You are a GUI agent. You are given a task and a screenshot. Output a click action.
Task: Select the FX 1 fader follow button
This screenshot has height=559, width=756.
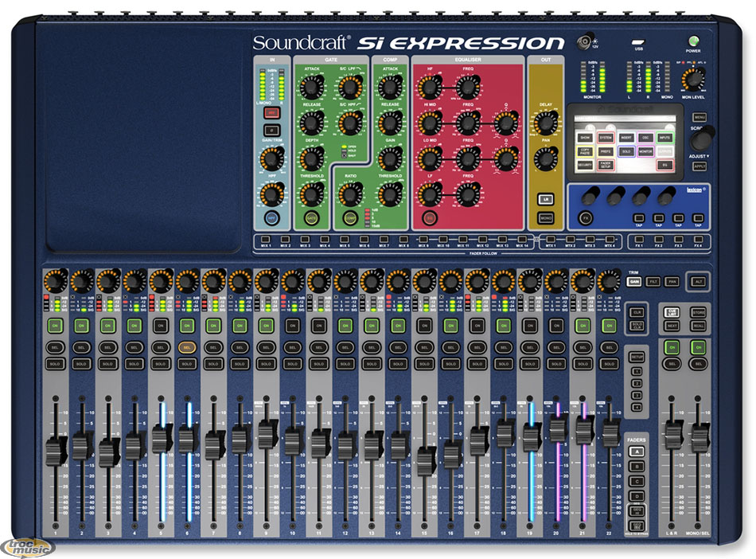[x=638, y=238]
